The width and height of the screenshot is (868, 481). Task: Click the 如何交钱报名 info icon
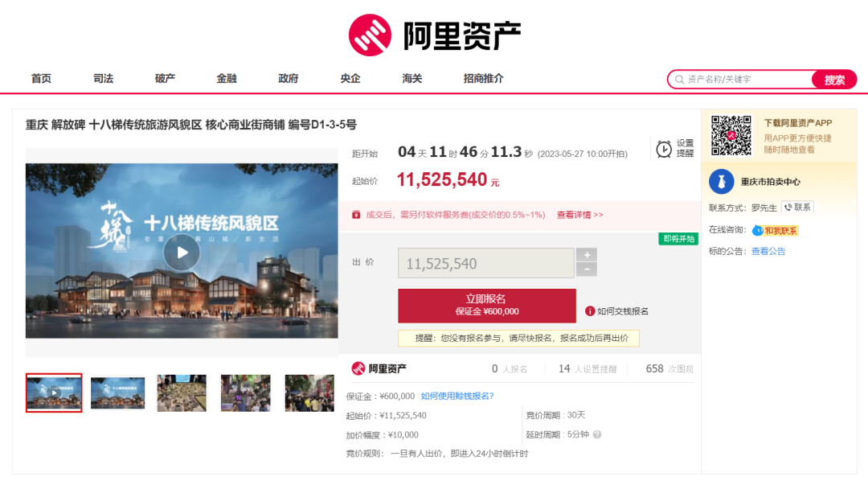click(x=590, y=311)
